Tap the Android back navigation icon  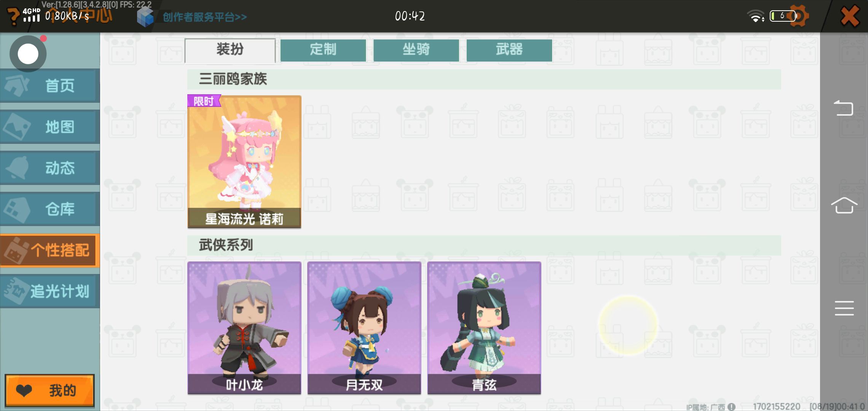click(844, 108)
